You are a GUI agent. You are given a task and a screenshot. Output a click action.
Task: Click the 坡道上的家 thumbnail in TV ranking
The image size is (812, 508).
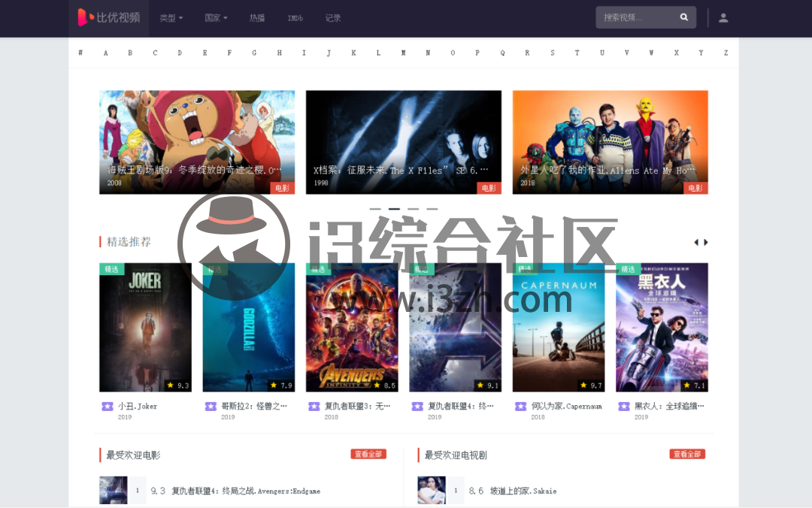click(432, 491)
